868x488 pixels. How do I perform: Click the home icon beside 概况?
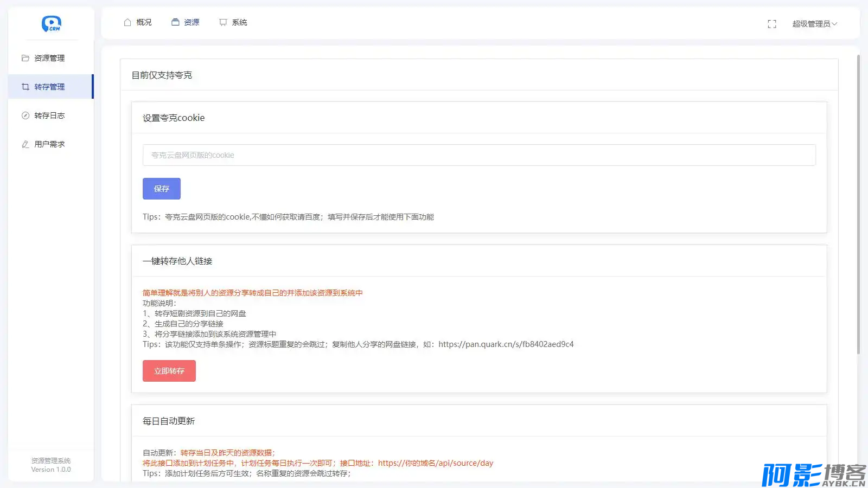point(127,22)
